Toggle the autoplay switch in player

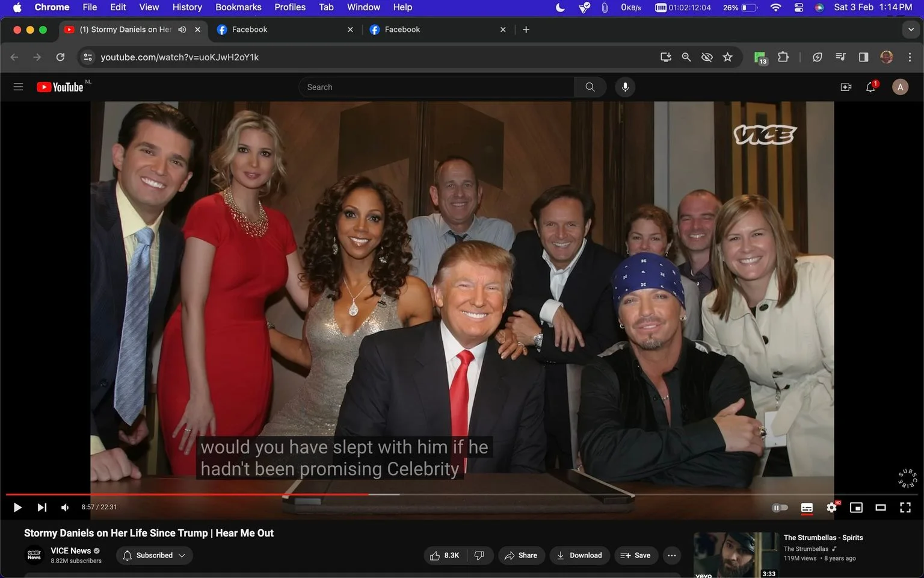click(x=780, y=508)
